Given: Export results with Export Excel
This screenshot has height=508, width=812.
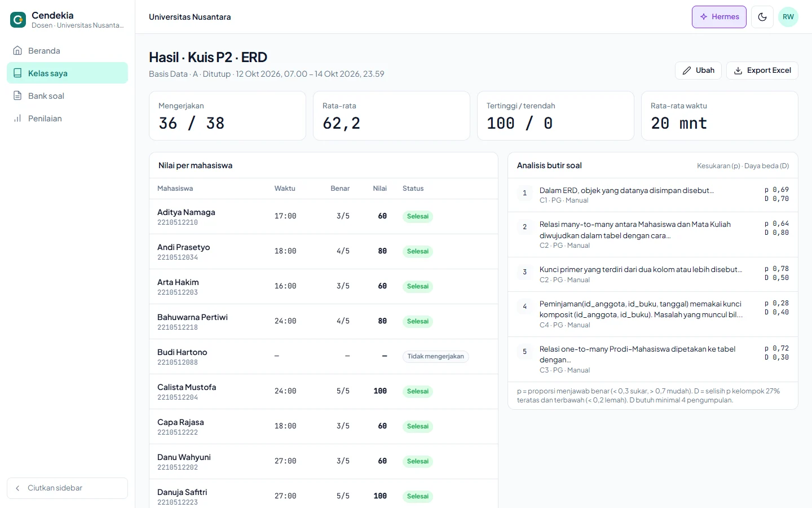Looking at the screenshot, I should tap(762, 71).
